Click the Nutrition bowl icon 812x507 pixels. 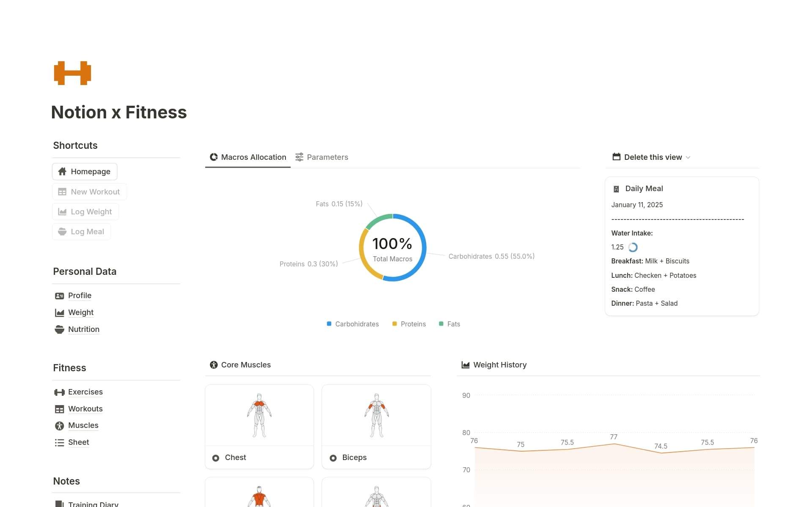pyautogui.click(x=59, y=329)
